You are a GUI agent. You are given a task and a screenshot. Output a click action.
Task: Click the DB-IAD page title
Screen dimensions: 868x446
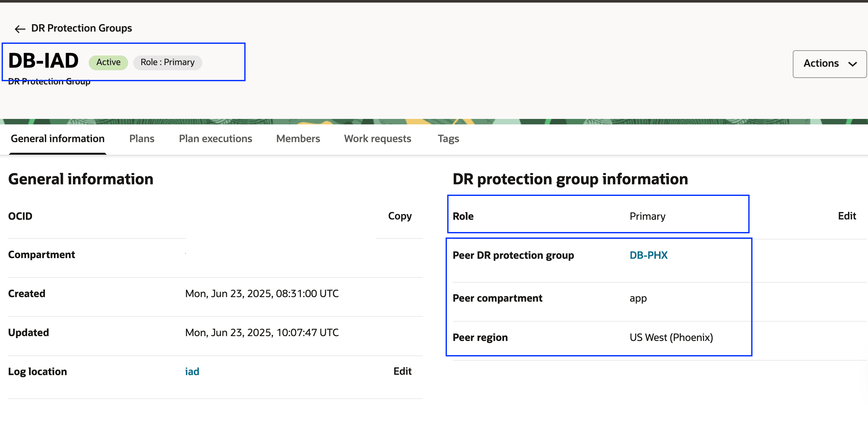[44, 61]
